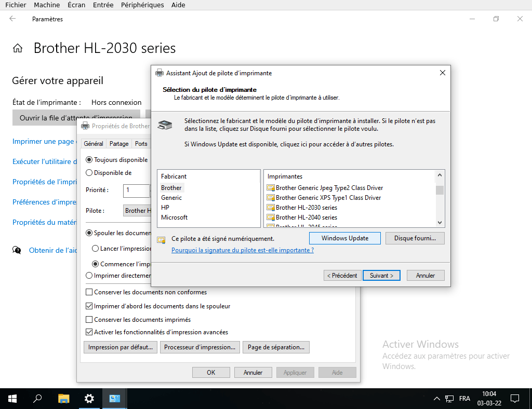Open the Entrée menu
The height and width of the screenshot is (409, 532).
coord(103,5)
